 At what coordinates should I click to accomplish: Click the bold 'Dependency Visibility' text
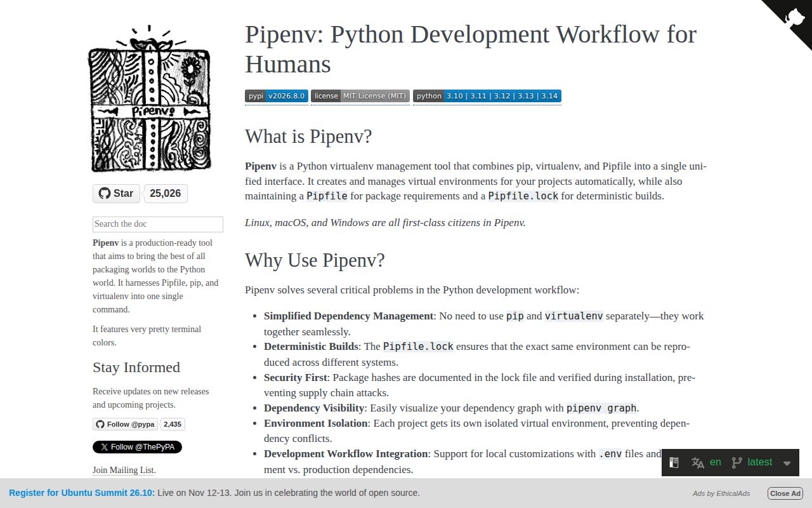click(314, 408)
